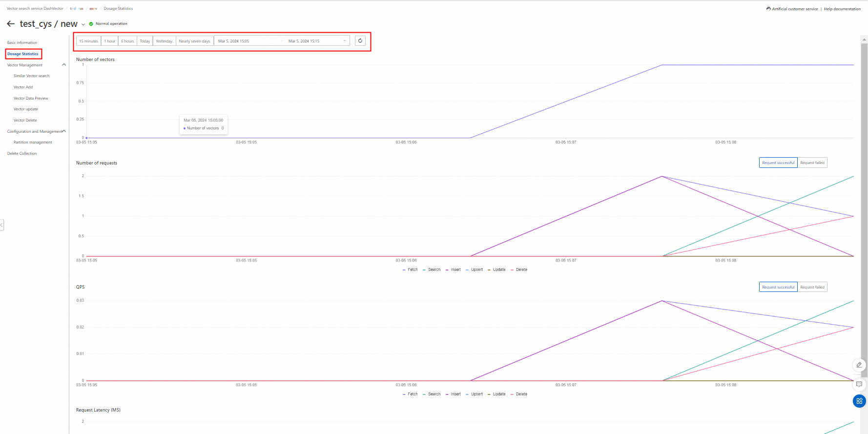
Task: Toggle Delete legend in QPS chart
Action: tap(519, 394)
